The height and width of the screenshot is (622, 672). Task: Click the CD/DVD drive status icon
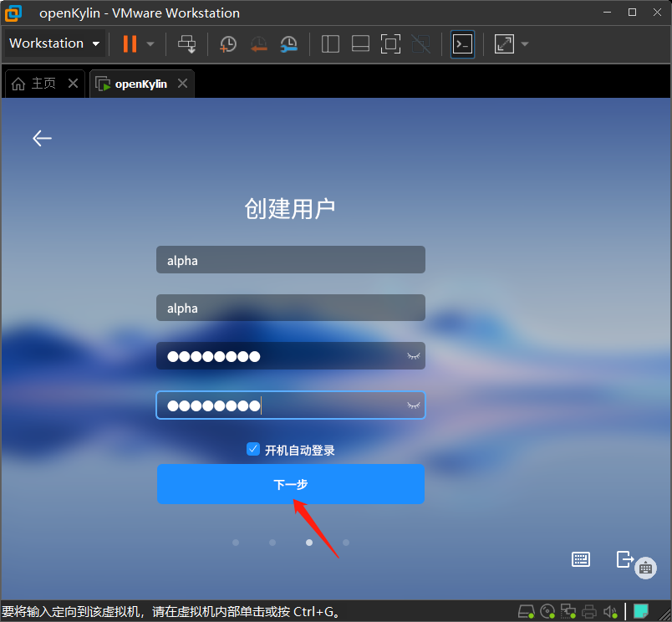tap(547, 611)
